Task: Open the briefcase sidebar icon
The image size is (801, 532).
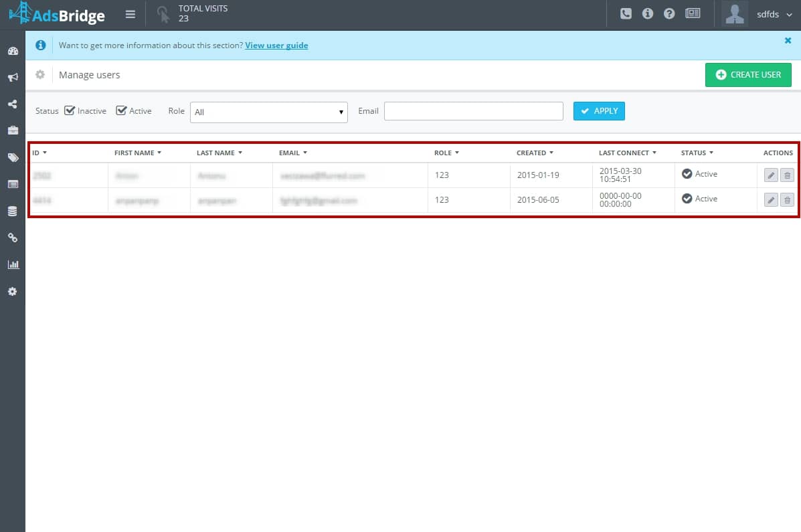Action: tap(13, 130)
